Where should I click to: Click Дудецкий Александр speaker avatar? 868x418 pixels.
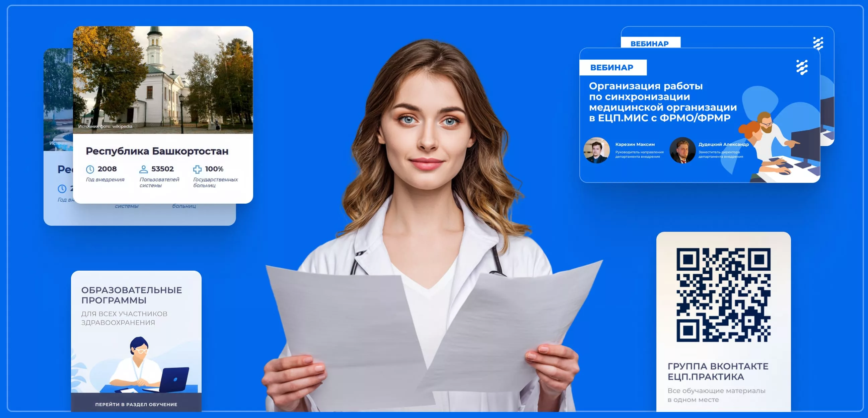click(683, 150)
